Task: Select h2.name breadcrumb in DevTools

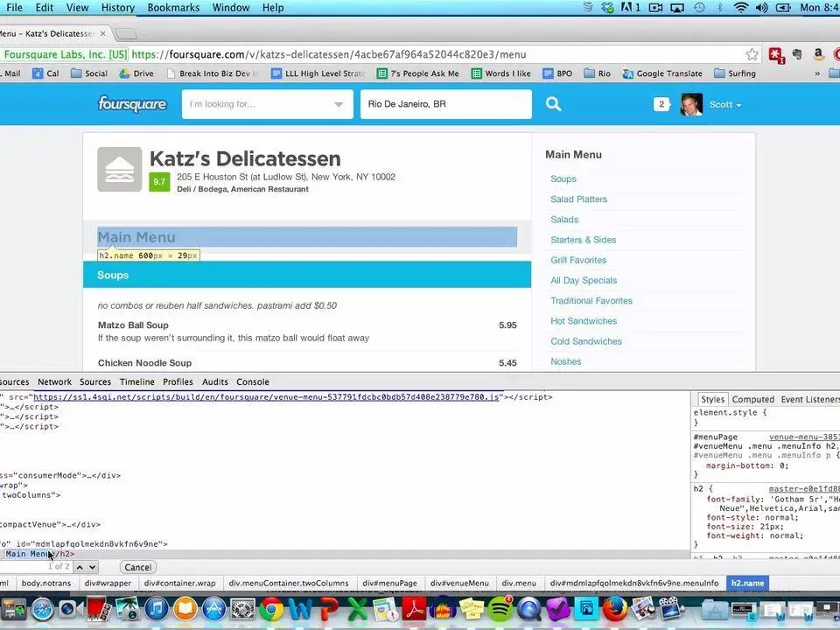Action: pos(747,583)
